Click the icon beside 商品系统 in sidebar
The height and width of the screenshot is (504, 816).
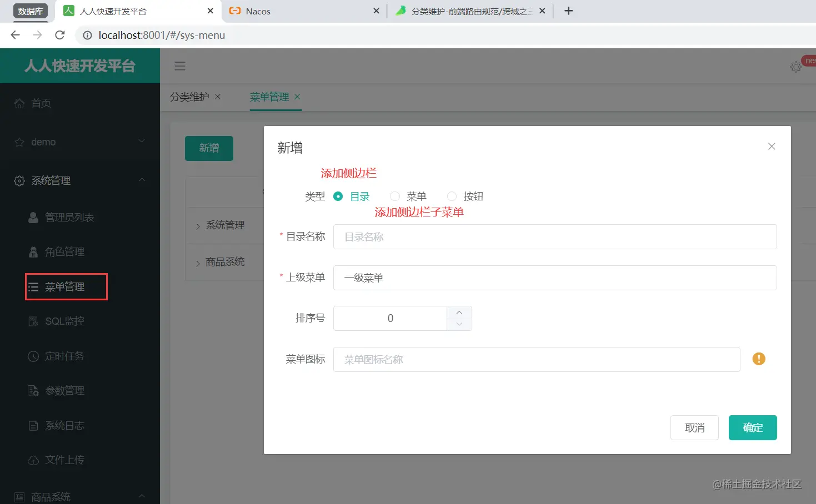(19, 497)
